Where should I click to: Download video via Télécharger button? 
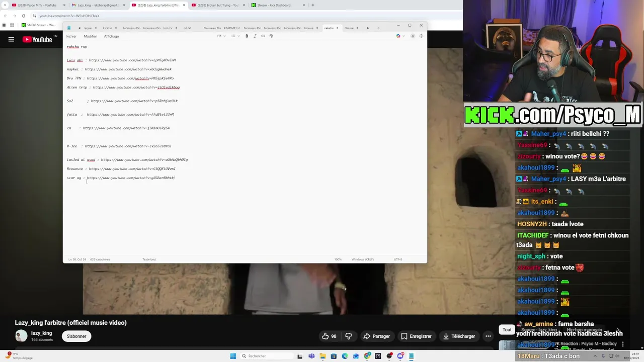click(459, 336)
